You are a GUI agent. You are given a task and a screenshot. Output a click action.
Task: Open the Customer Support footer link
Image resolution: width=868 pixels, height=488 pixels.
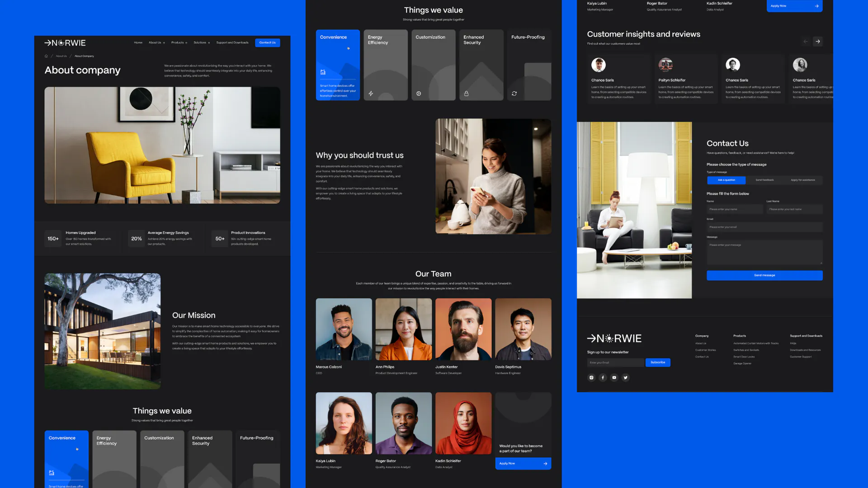click(x=801, y=357)
